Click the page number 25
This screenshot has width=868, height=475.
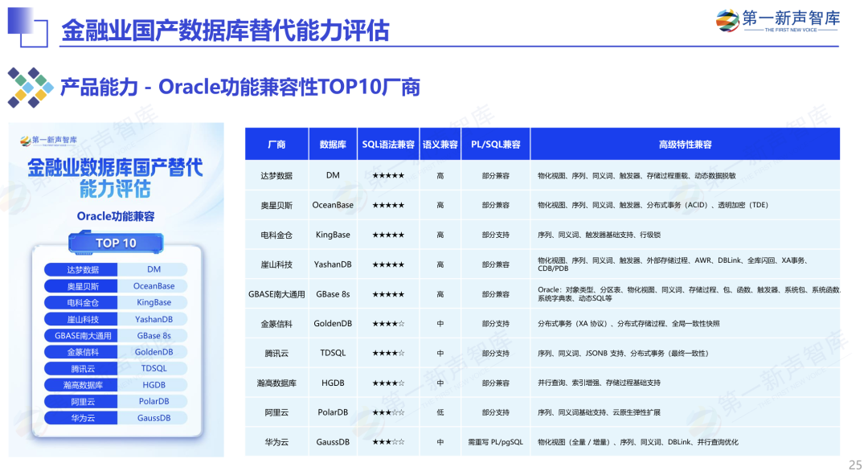[855, 465]
